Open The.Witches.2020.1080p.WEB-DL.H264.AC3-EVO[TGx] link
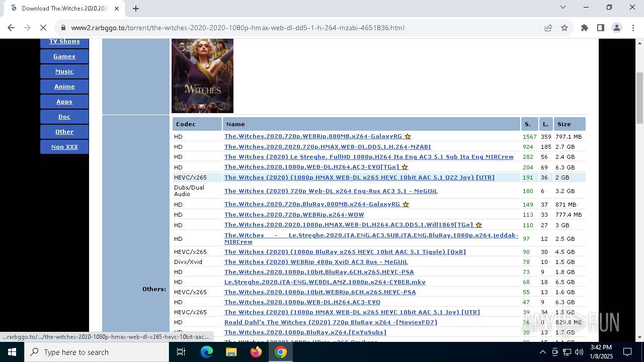 [311, 167]
